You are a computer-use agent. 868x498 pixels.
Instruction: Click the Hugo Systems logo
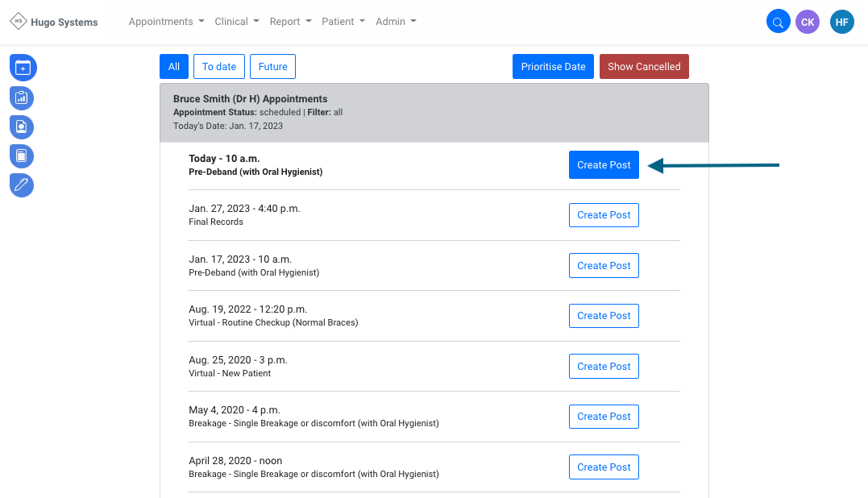[54, 22]
